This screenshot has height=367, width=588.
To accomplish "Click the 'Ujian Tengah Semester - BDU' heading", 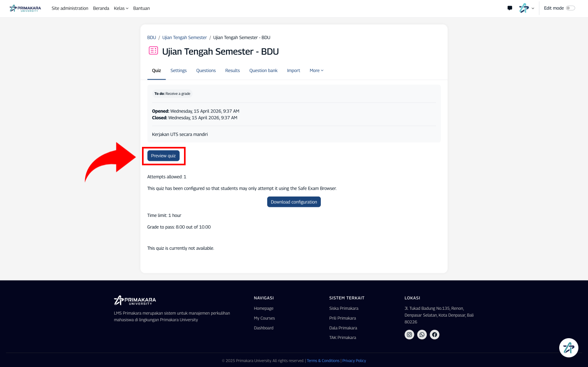I will pos(220,52).
